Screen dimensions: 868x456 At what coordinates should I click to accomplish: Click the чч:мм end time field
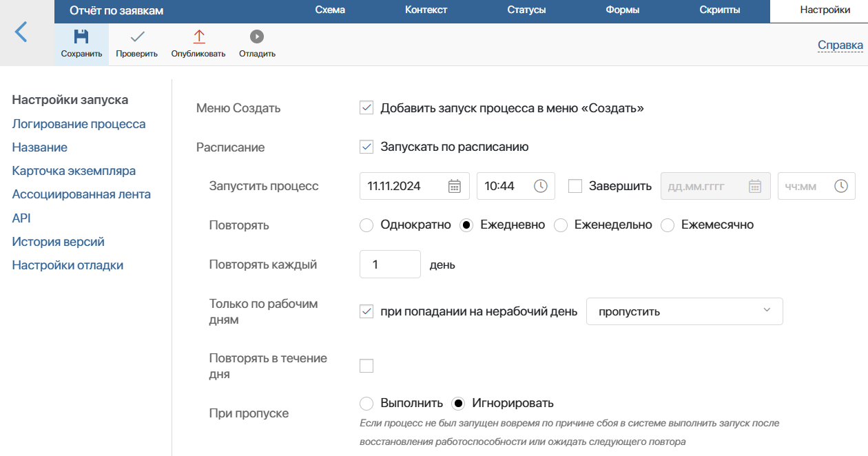(816, 186)
